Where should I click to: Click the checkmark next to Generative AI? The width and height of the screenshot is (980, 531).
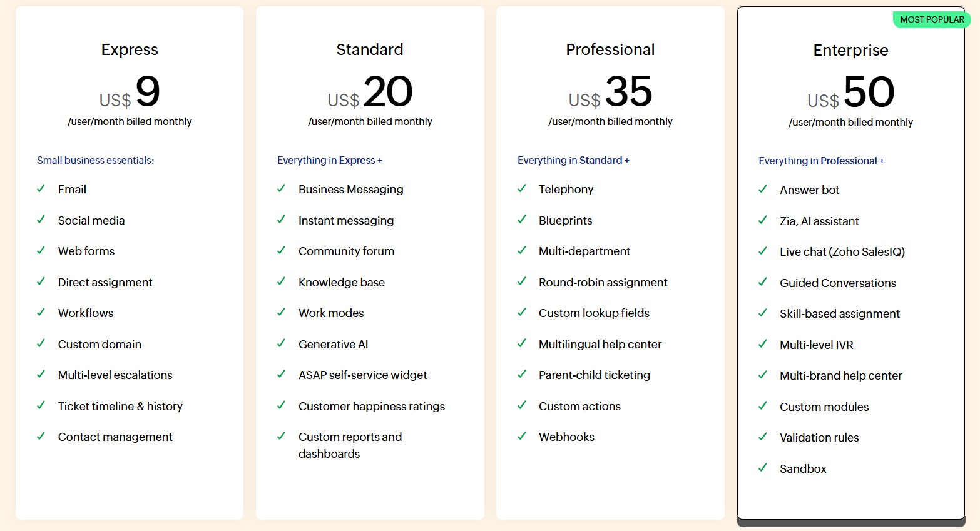281,343
